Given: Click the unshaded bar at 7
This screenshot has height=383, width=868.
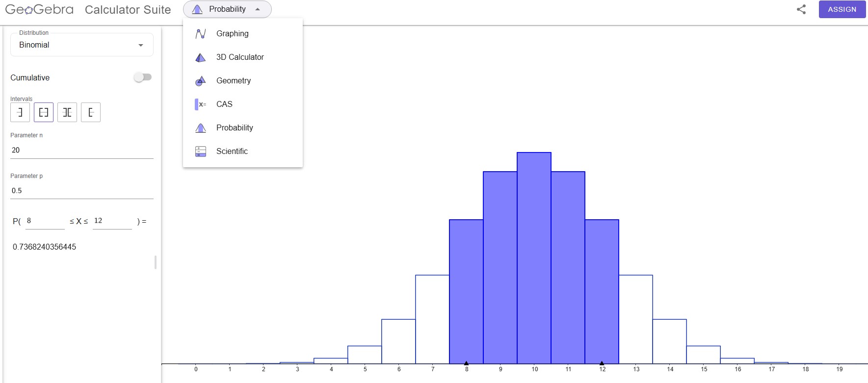Looking at the screenshot, I should click(432, 319).
